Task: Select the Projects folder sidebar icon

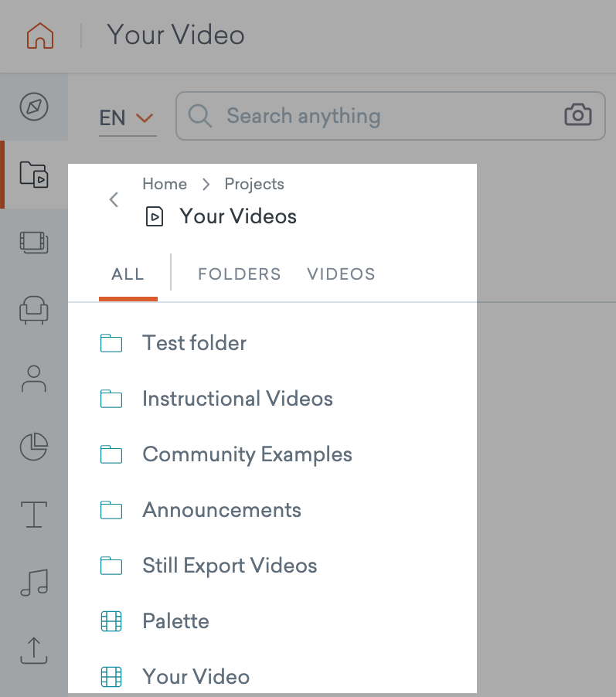Action: click(34, 175)
